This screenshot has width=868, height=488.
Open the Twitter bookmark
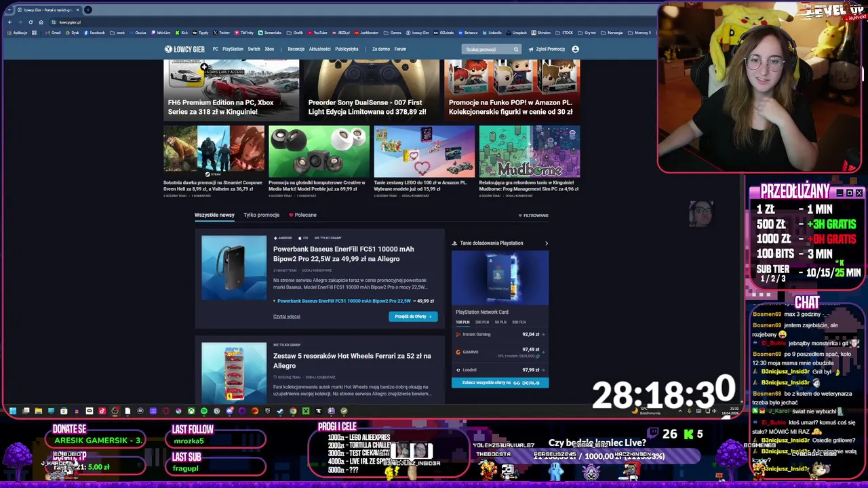click(222, 33)
